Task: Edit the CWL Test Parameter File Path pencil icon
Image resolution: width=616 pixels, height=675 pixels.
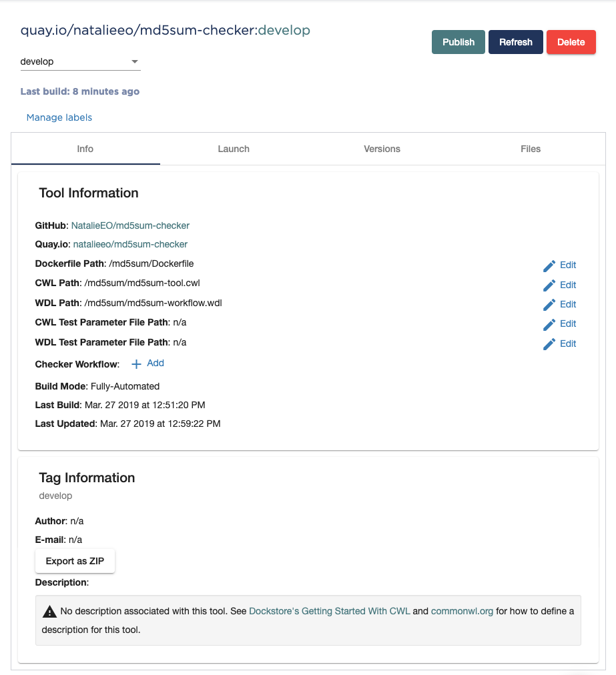Action: coord(549,323)
